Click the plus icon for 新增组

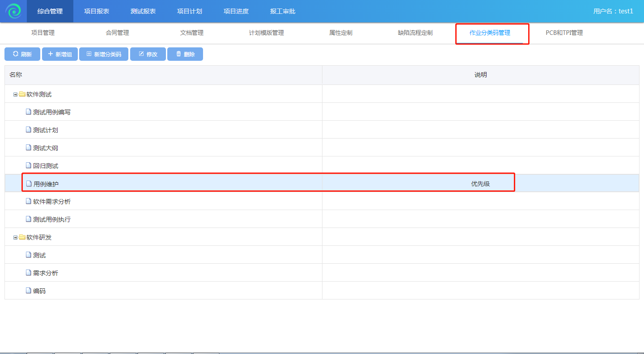pos(50,54)
